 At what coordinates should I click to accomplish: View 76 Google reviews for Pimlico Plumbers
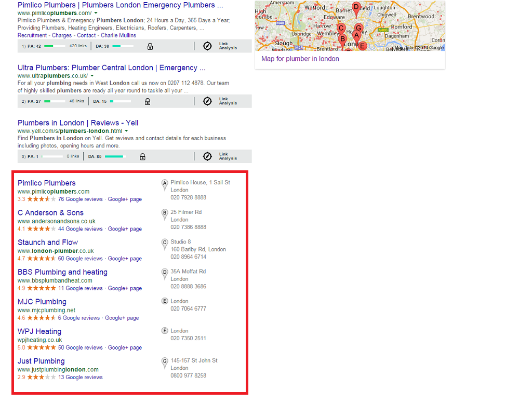(80, 199)
